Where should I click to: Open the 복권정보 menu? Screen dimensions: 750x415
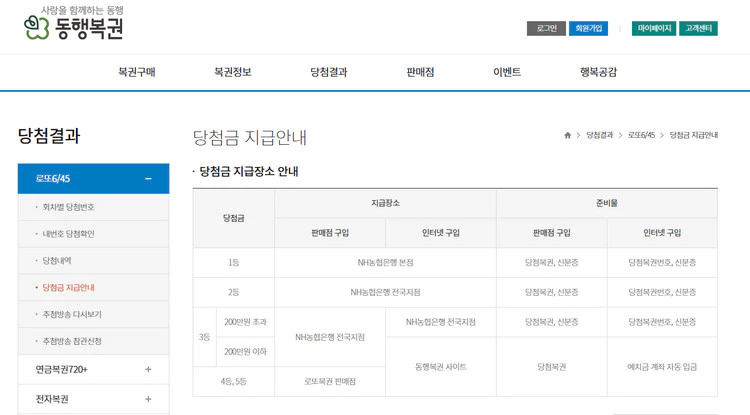point(232,72)
